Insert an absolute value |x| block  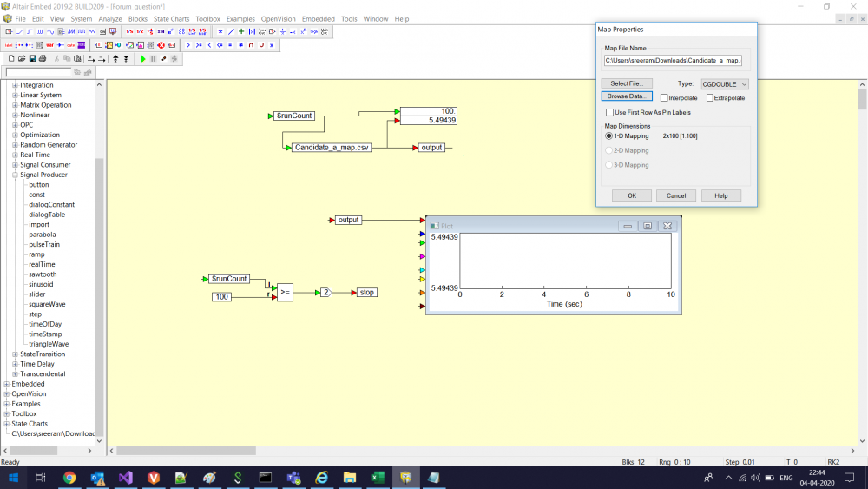252,31
